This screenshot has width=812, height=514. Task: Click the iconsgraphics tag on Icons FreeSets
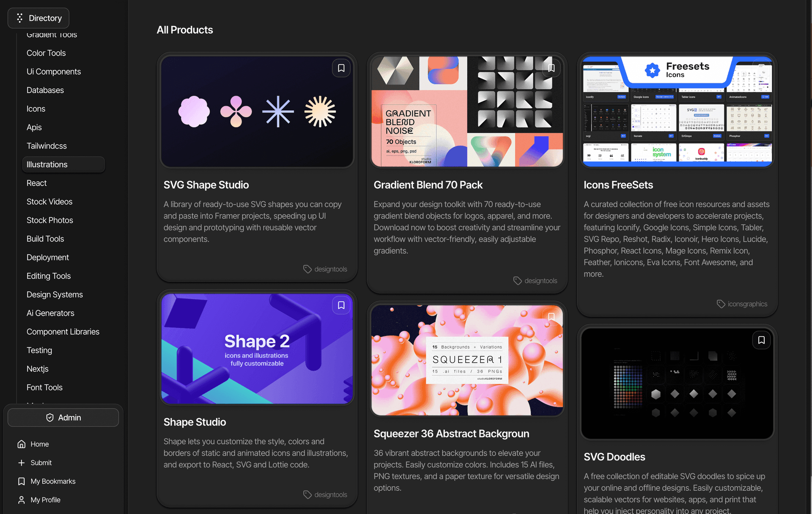point(742,304)
